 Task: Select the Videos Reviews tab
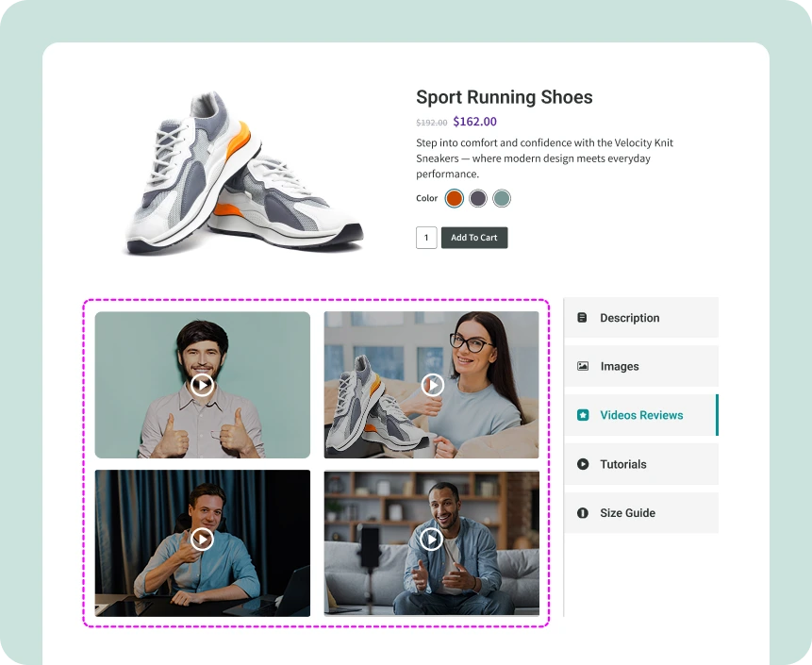pyautogui.click(x=641, y=415)
